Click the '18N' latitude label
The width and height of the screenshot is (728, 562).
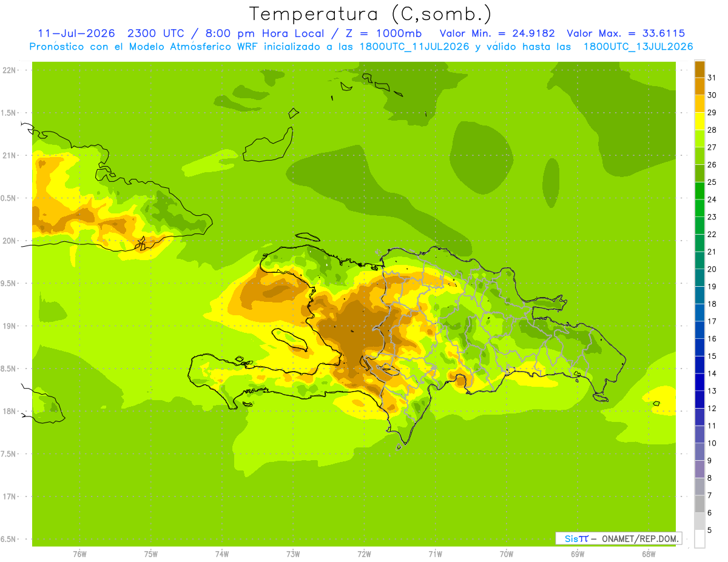10,411
